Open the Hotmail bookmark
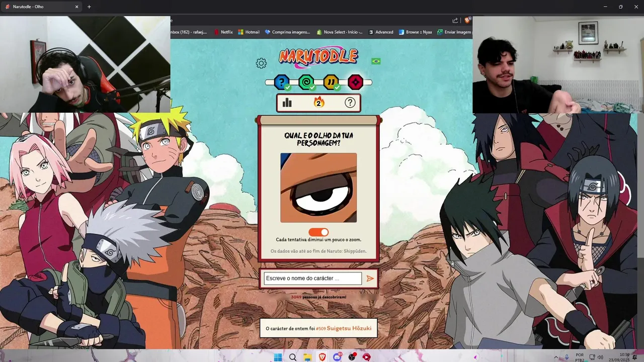This screenshot has width=644, height=362. point(249,32)
